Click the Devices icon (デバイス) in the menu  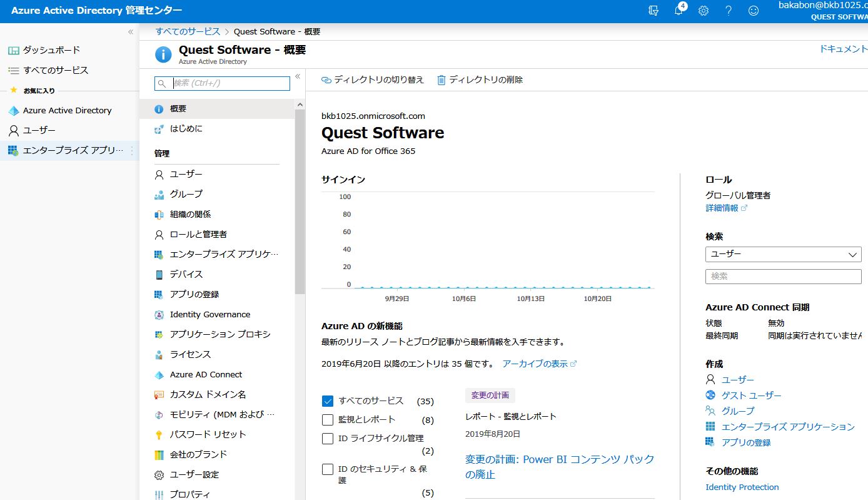pyautogui.click(x=159, y=275)
